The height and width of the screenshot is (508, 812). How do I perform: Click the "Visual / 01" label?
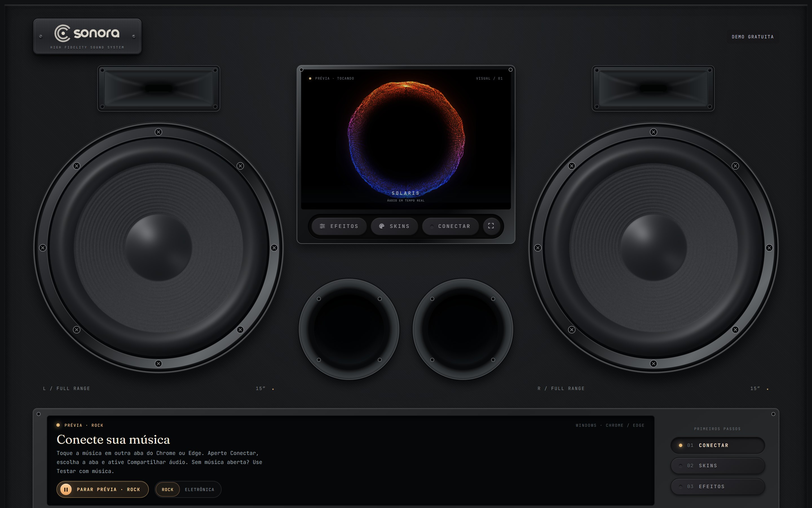coord(489,78)
